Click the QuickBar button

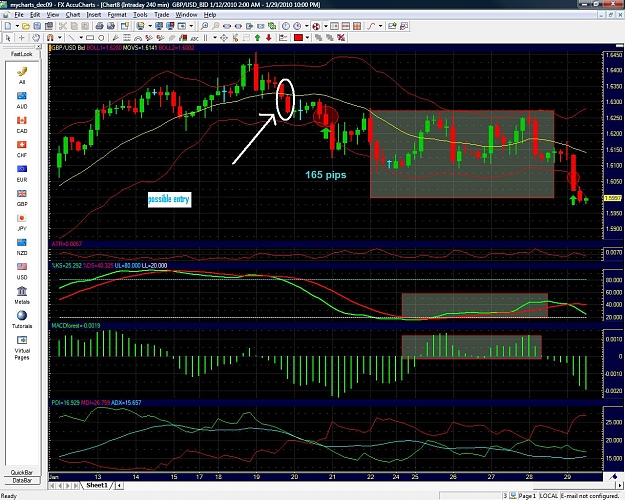22,472
